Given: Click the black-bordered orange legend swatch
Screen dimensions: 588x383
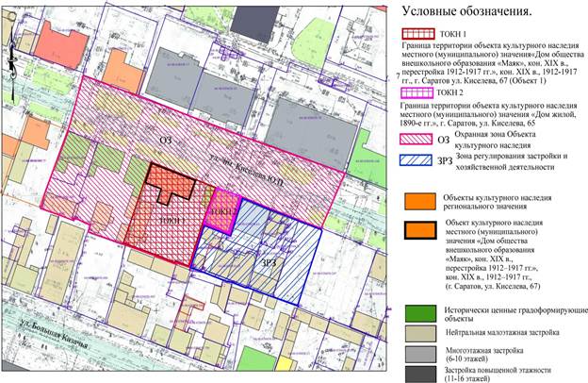Looking at the screenshot, I should [420, 230].
